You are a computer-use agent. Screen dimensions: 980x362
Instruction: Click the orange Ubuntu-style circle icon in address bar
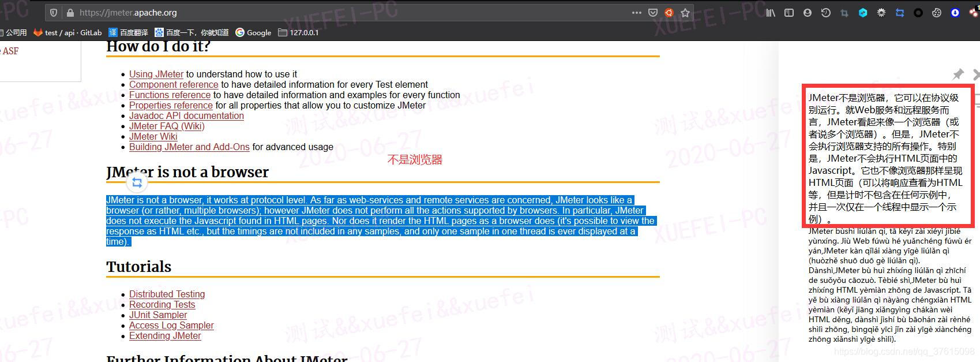pyautogui.click(x=669, y=13)
